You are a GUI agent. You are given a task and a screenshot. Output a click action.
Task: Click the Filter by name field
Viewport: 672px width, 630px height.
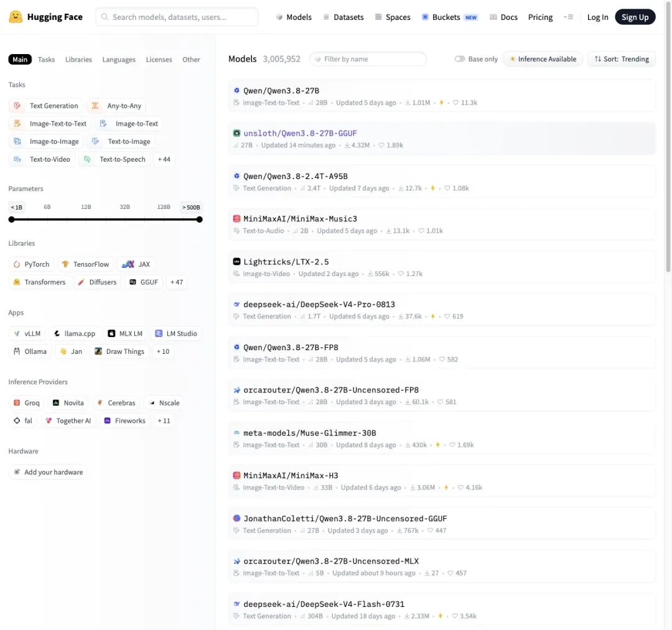click(x=368, y=59)
